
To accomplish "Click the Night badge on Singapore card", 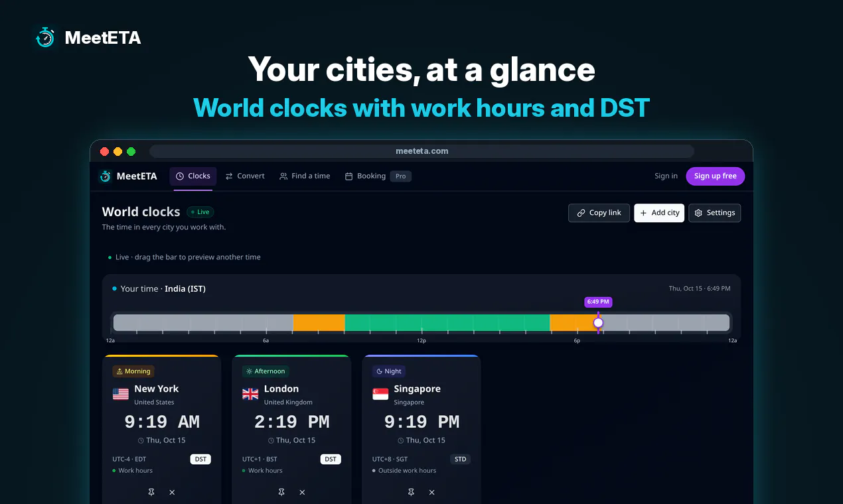I will point(389,371).
